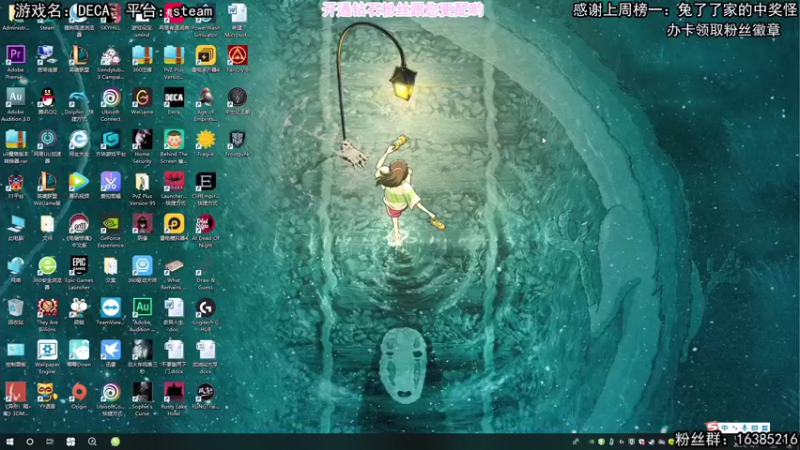Screen dimensions: 800x450
Task: Open the Administrator folder icon
Action: [15, 16]
